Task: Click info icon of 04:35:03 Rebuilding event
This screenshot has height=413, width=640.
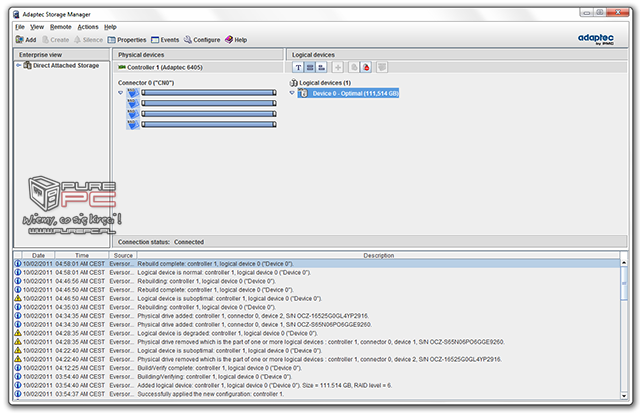Action: (x=18, y=307)
